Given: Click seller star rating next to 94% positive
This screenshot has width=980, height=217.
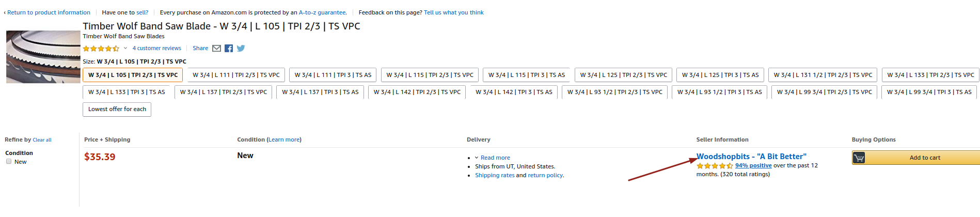Looking at the screenshot, I should point(715,166).
